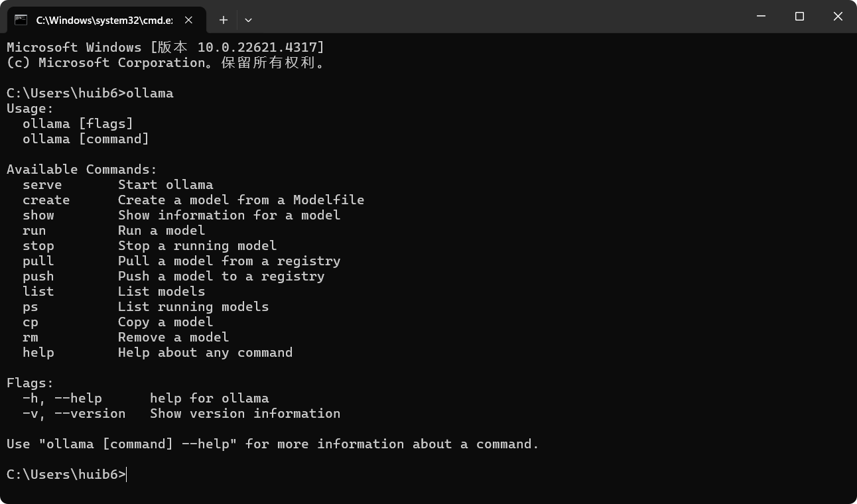Screen dimensions: 857x504
Task: Click the cmd icon in the terminal tab
Action: [x=21, y=20]
